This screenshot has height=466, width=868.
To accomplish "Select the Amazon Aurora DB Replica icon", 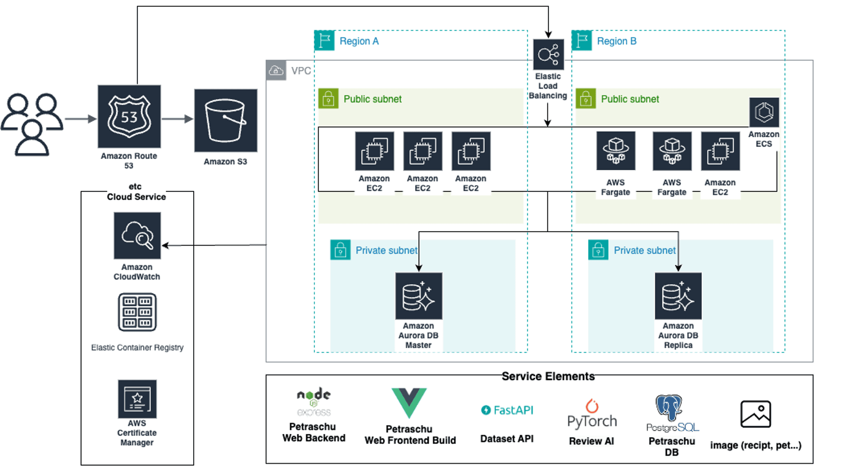I will point(678,296).
